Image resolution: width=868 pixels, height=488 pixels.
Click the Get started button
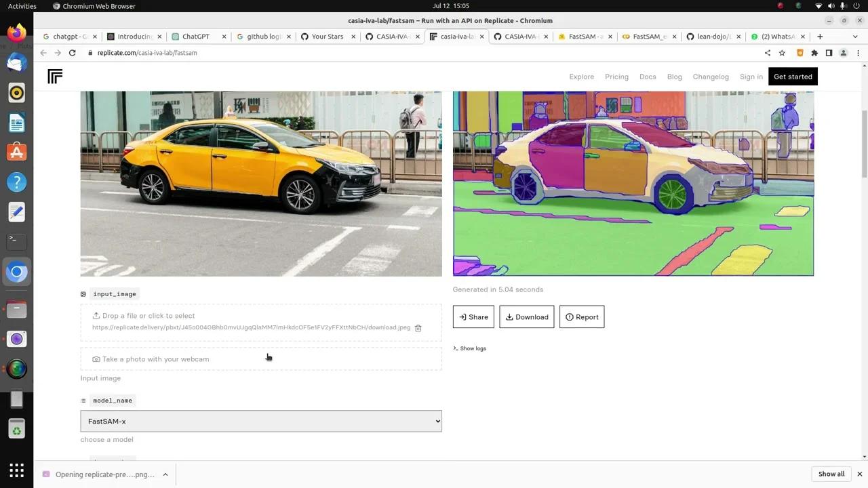(x=792, y=77)
